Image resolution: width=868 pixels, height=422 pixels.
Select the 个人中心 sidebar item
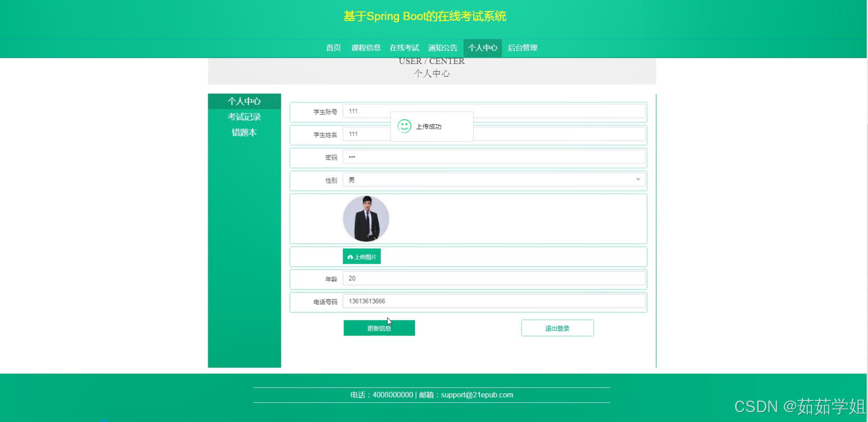tap(244, 101)
